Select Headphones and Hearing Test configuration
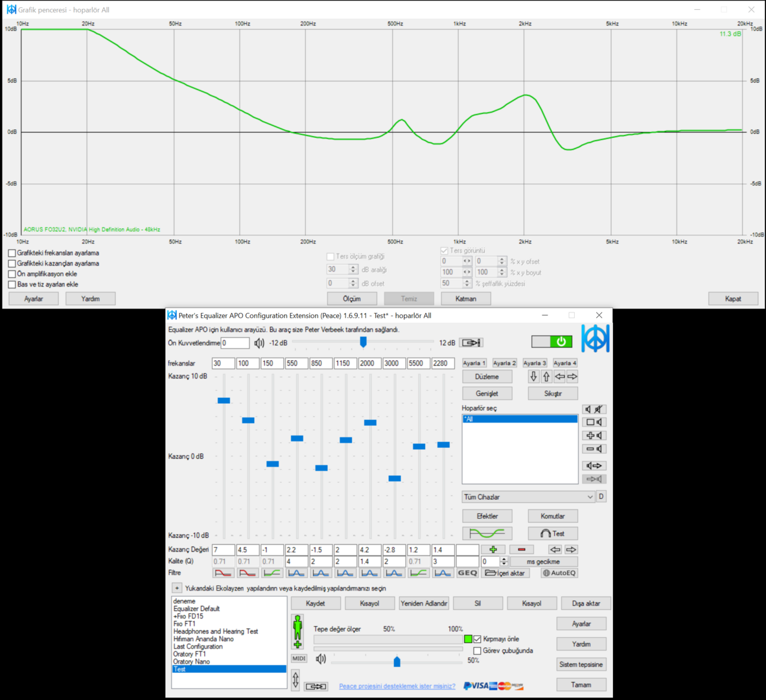This screenshot has width=766, height=700. [215, 631]
